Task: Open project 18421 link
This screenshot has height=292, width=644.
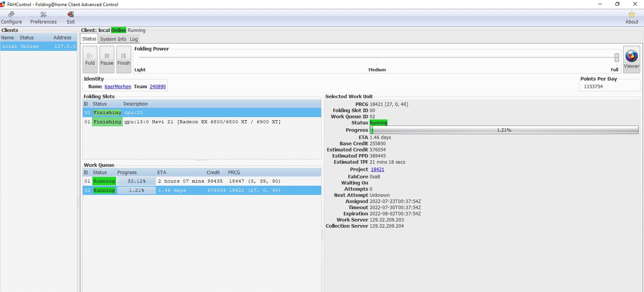Action: point(377,169)
